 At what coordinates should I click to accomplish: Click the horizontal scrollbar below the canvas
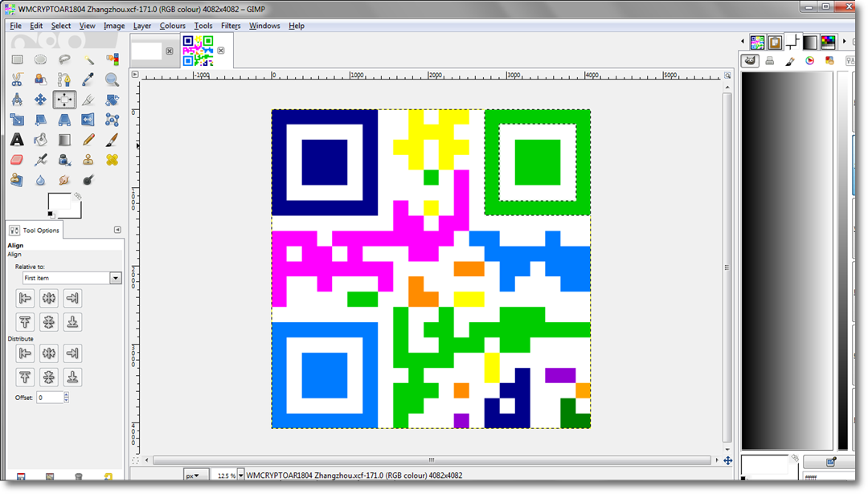pyautogui.click(x=432, y=460)
